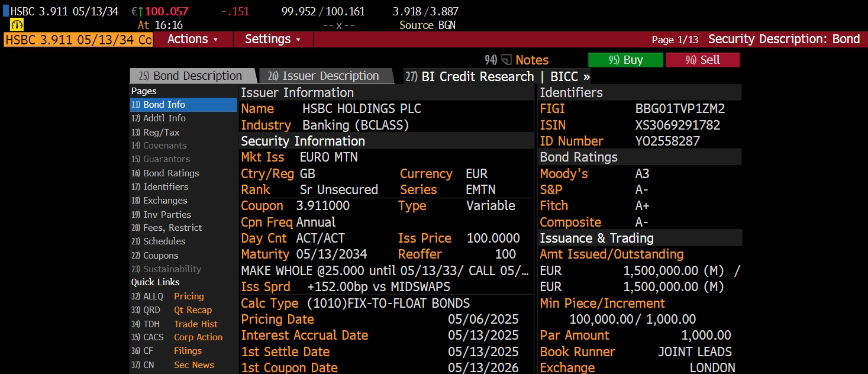Click the Calc Type (1010)FIX-TO-FLOAT BONDS
868x374 pixels.
coord(388,304)
